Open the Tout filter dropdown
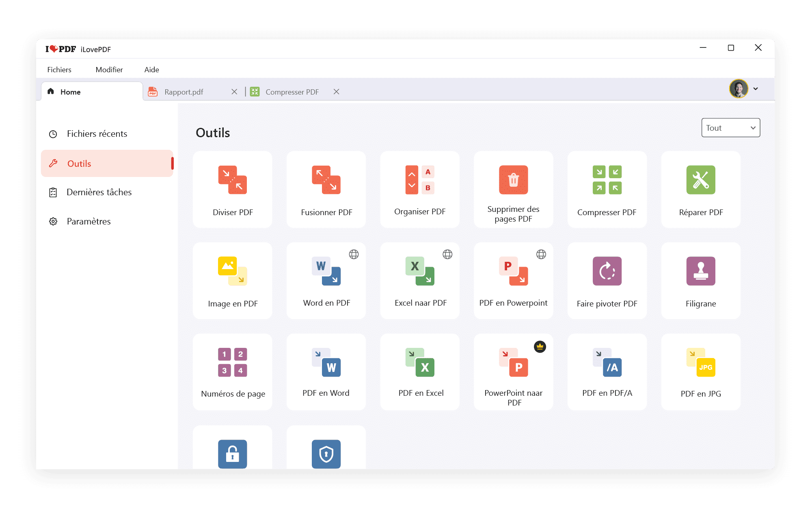The image size is (812, 509). click(x=730, y=128)
